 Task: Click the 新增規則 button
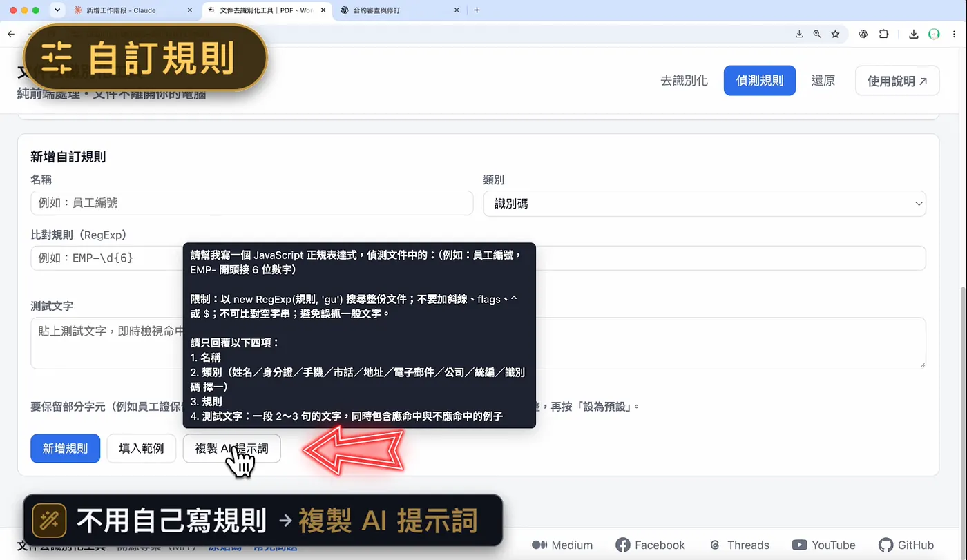coord(65,448)
